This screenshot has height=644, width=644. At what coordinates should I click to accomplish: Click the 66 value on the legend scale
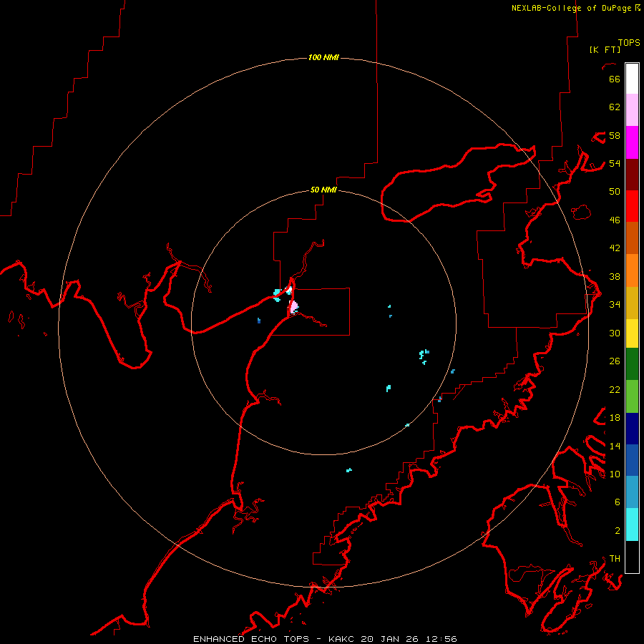coord(615,79)
